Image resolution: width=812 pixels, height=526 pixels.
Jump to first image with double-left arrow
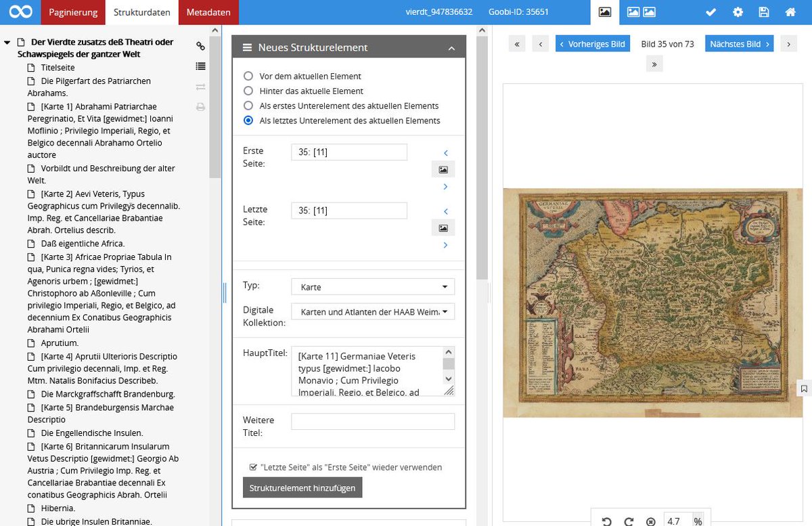517,44
